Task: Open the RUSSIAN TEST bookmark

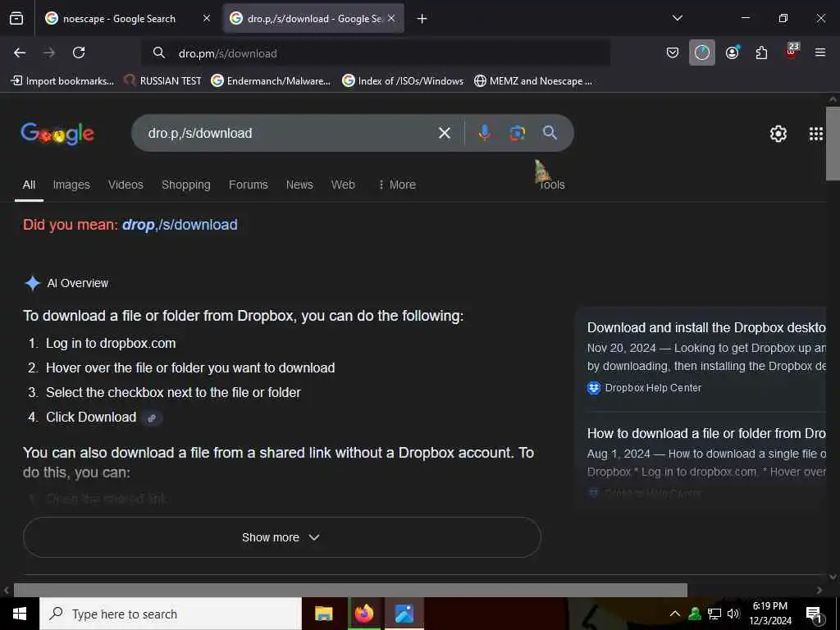Action: pyautogui.click(x=163, y=81)
